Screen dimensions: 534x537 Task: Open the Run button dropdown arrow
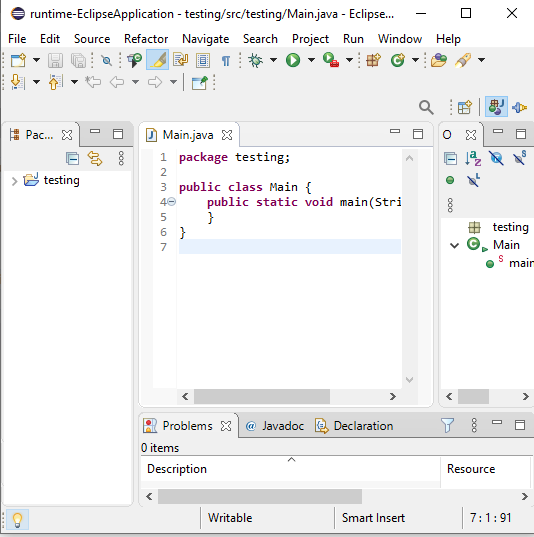[311, 60]
